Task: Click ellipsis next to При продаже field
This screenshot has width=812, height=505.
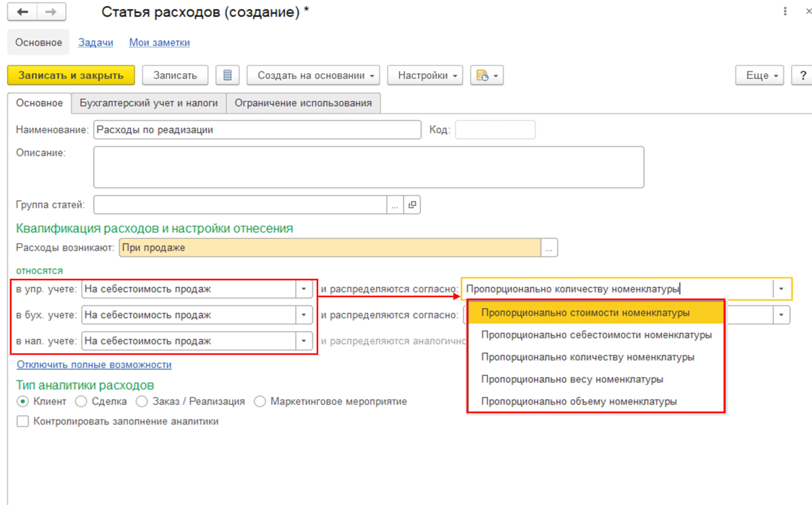Action: [549, 248]
